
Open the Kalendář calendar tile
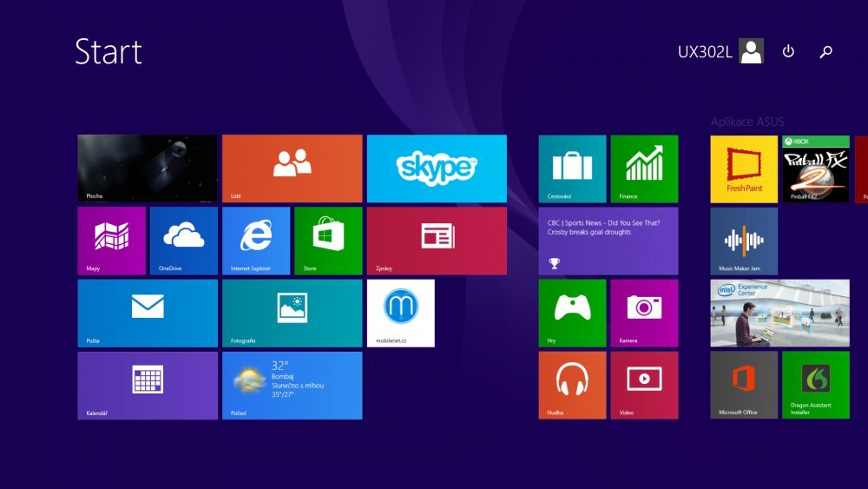click(x=148, y=385)
